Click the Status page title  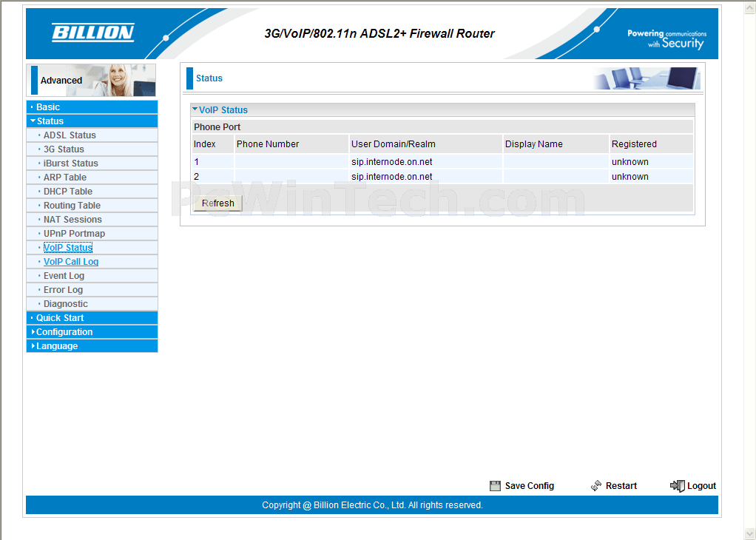tap(209, 78)
